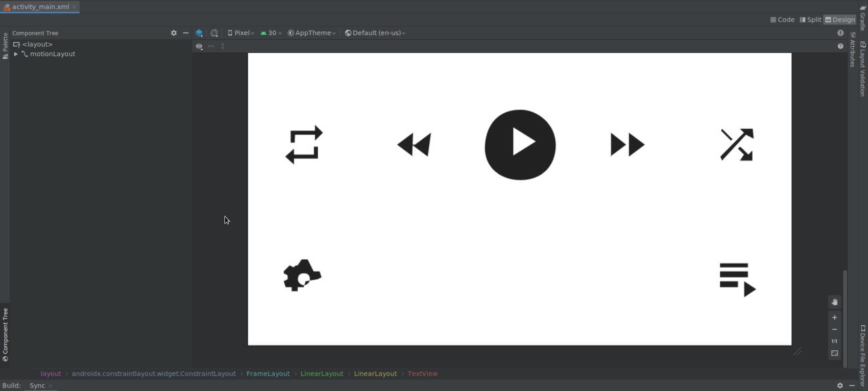
Task: Open the Layout Validation tool window
Action: pos(863,69)
